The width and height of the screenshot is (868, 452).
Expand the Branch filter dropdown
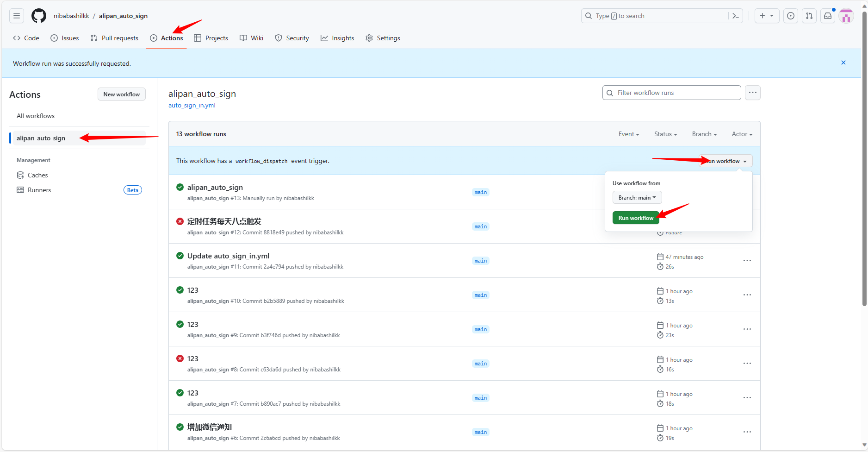pyautogui.click(x=704, y=134)
